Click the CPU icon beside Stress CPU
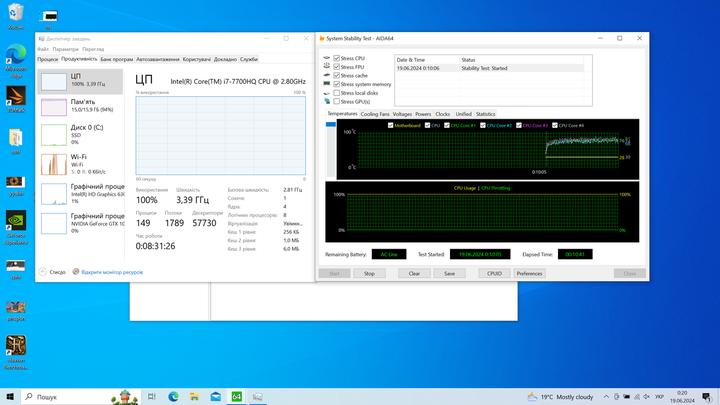 pos(326,58)
